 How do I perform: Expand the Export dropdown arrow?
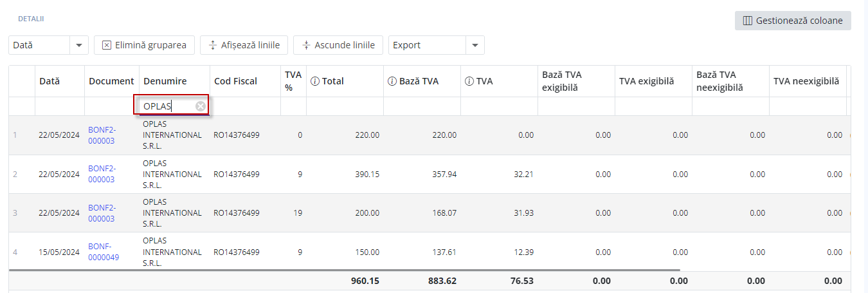[x=475, y=45]
